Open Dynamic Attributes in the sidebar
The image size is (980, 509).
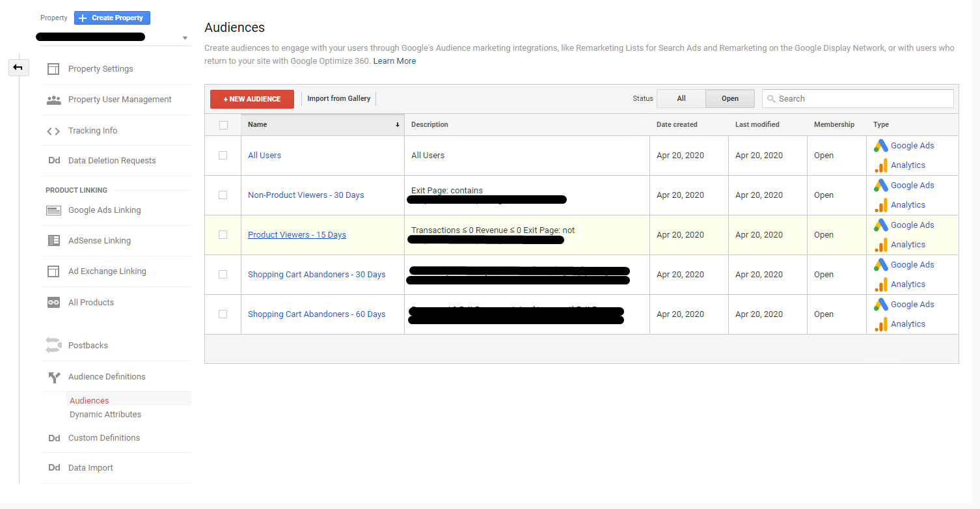coord(105,415)
